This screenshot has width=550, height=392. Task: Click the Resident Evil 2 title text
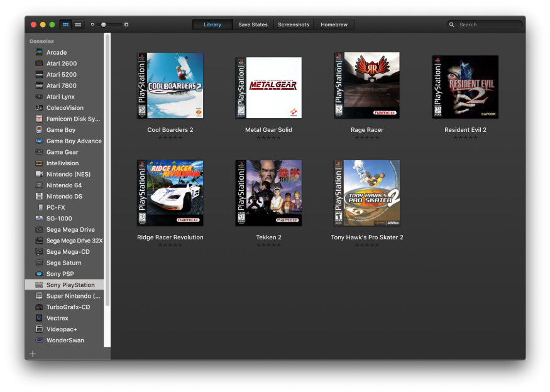pyautogui.click(x=465, y=130)
